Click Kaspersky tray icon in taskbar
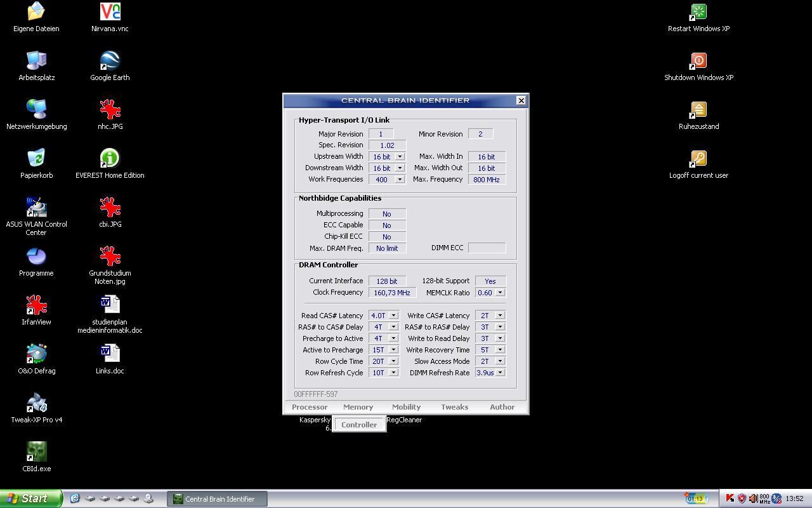Screen dimensions: 812x508 point(730,498)
